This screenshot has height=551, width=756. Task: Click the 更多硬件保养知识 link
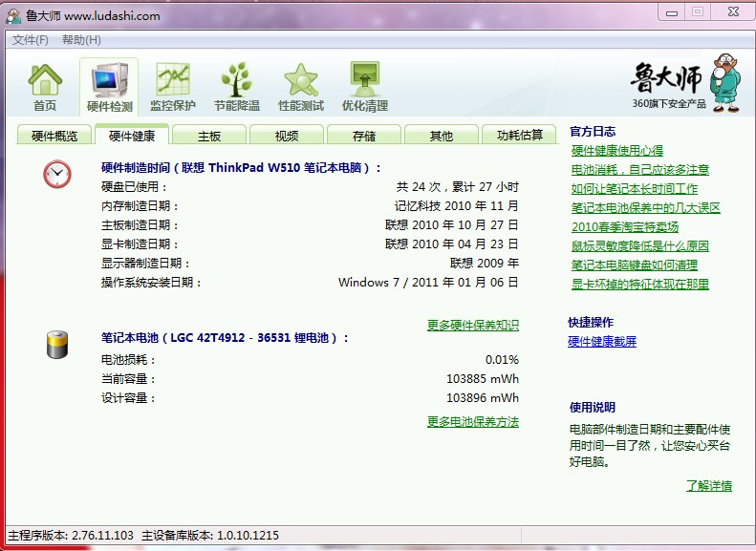pyautogui.click(x=473, y=325)
